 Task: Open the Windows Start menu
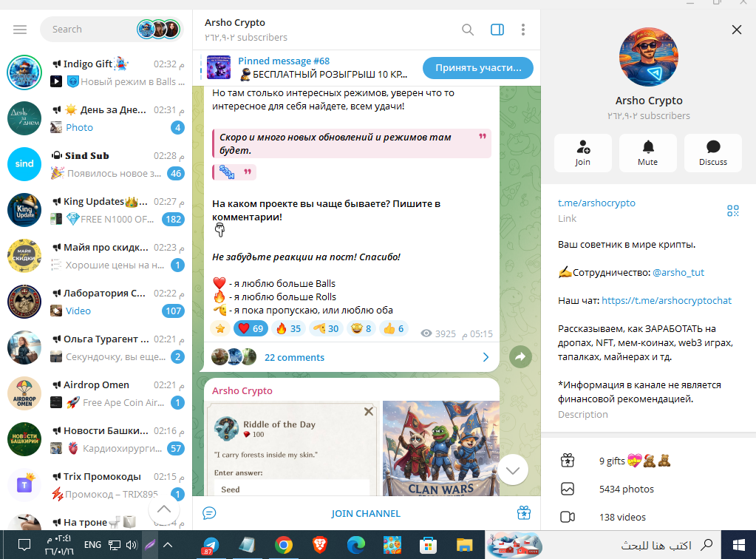(x=739, y=545)
